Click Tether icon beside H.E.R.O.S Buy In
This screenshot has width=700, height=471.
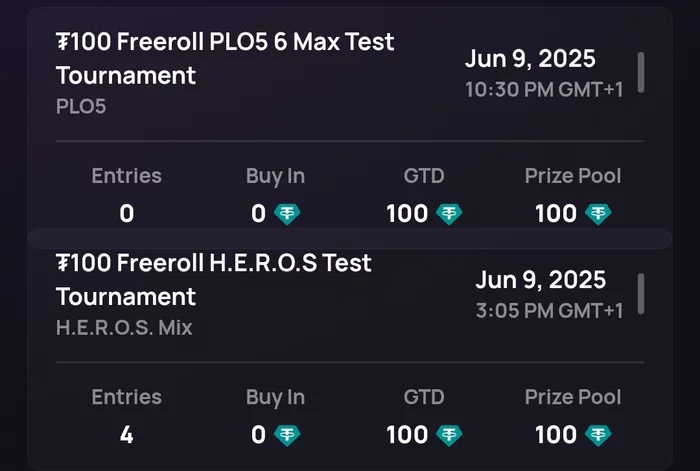point(287,435)
